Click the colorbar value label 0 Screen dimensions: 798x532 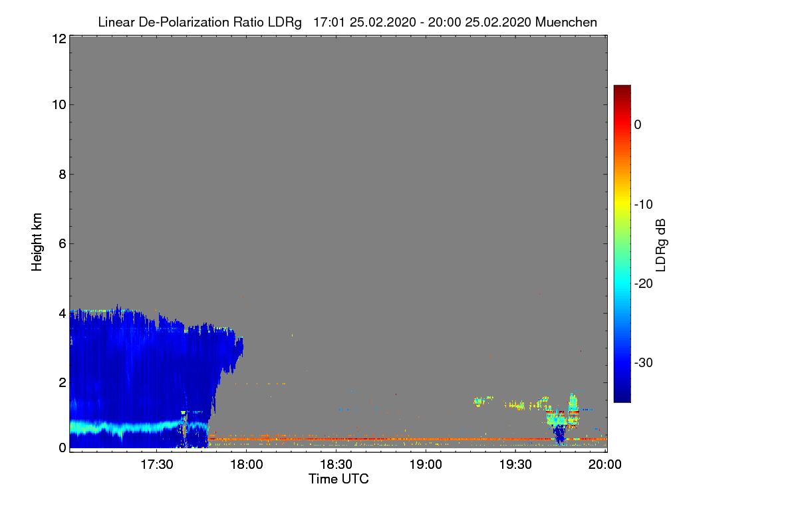(x=638, y=125)
